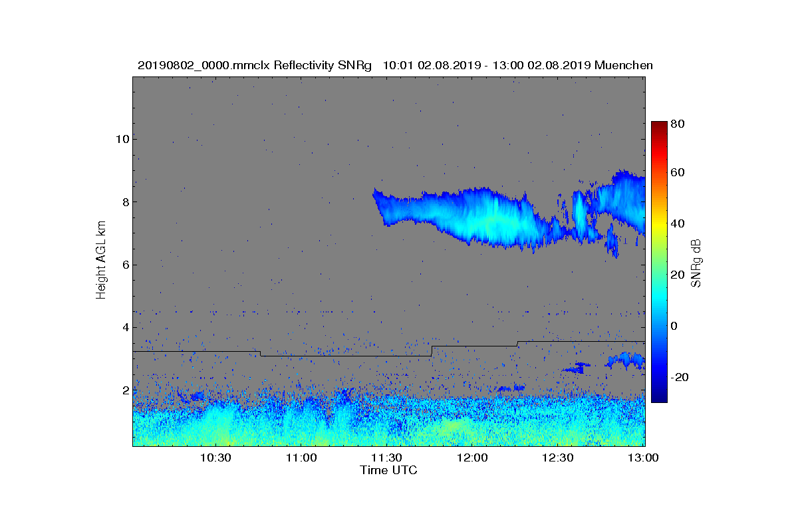Viewport: 798px width, 532px height.
Task: Click the colorbar value 80
Action: tap(678, 124)
